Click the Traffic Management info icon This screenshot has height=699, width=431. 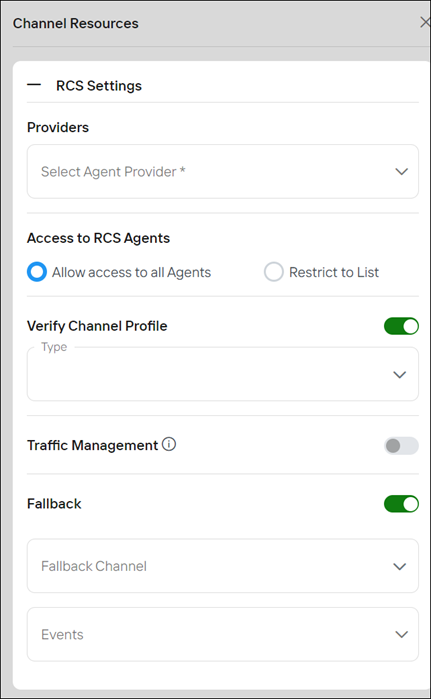tap(169, 444)
